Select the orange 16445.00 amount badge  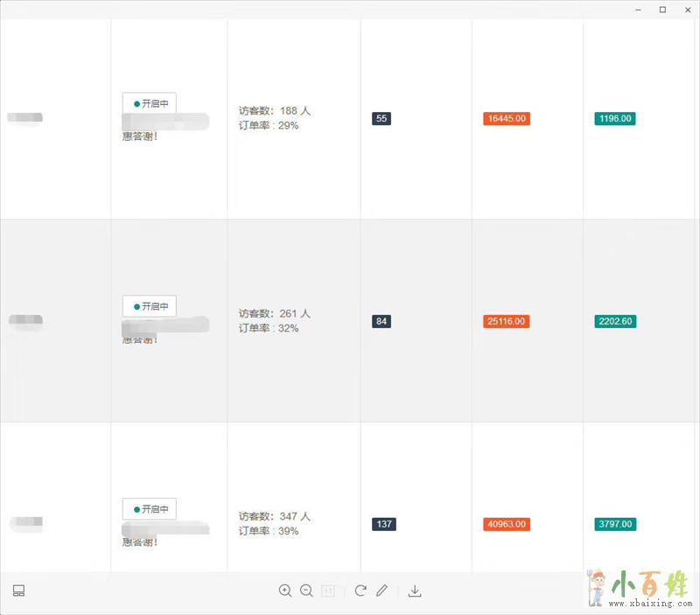pos(506,119)
